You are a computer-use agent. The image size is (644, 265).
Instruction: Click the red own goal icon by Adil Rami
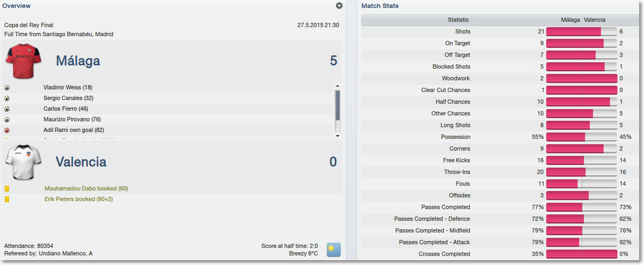click(x=7, y=130)
